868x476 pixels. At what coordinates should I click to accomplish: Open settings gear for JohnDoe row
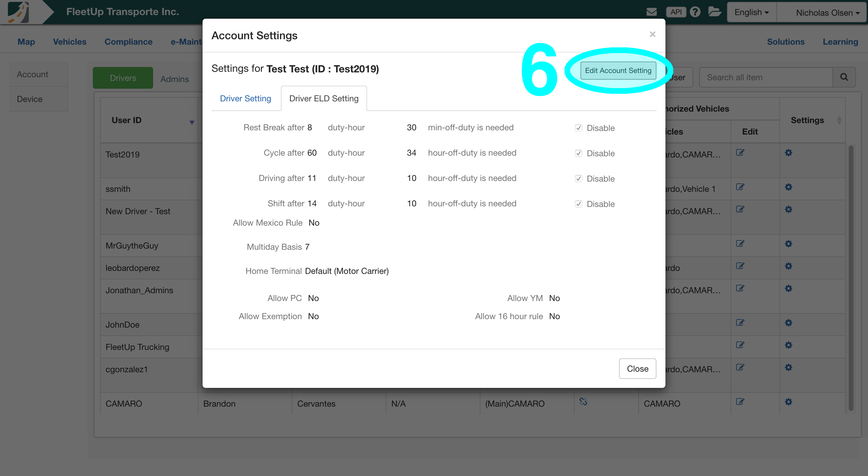point(788,322)
